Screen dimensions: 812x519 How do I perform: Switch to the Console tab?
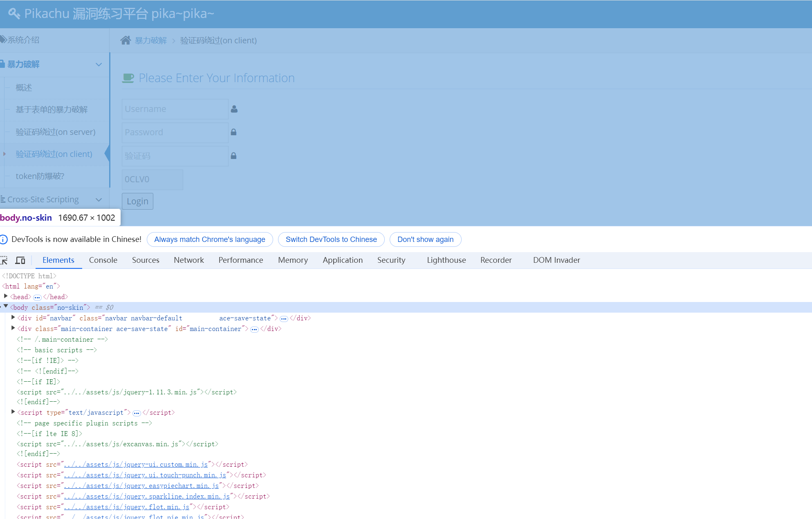[103, 260]
